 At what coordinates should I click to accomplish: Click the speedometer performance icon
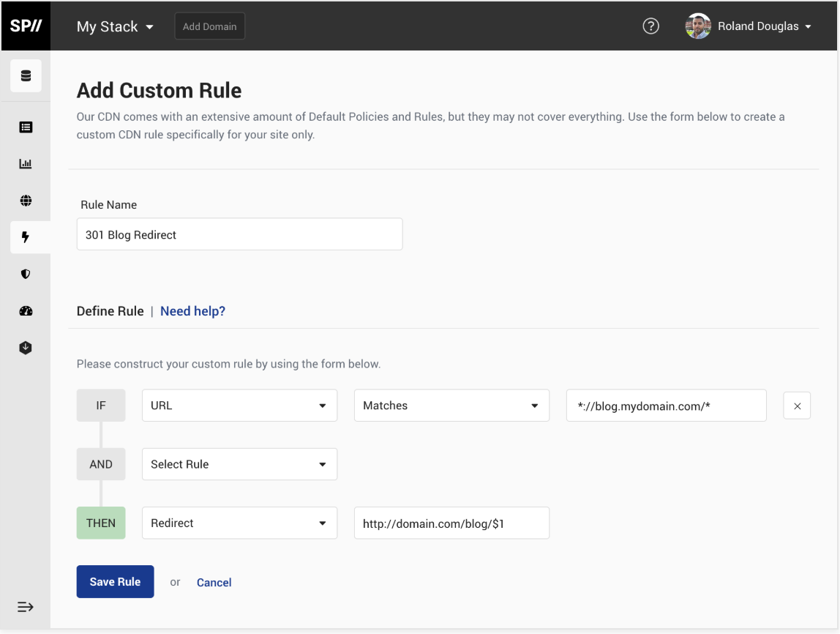tap(26, 310)
